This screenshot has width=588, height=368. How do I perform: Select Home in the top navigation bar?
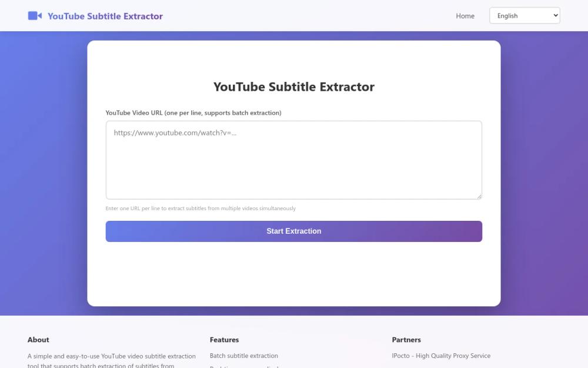coord(465,16)
